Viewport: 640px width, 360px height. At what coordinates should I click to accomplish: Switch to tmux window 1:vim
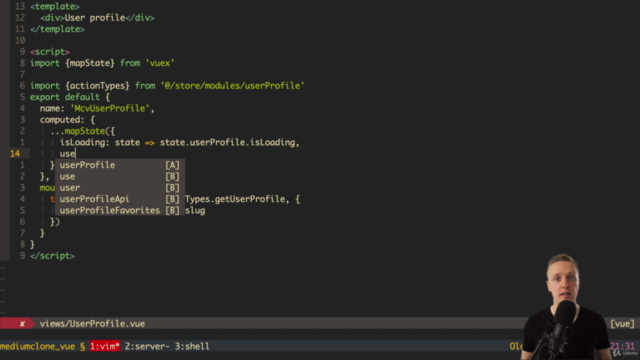click(105, 346)
